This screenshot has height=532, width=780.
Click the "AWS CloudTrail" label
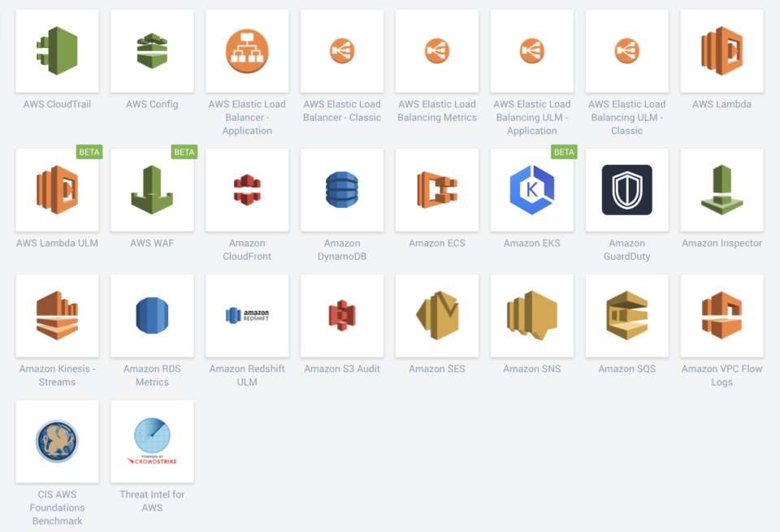pos(57,105)
